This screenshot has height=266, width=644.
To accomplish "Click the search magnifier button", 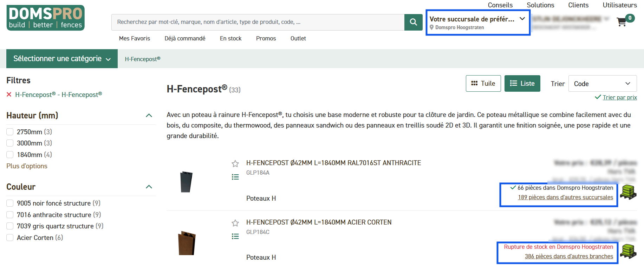I will tap(414, 22).
